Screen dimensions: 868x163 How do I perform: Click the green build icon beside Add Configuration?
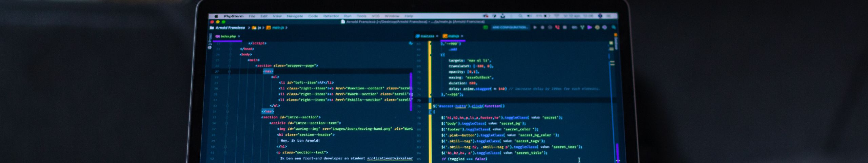click(x=486, y=28)
